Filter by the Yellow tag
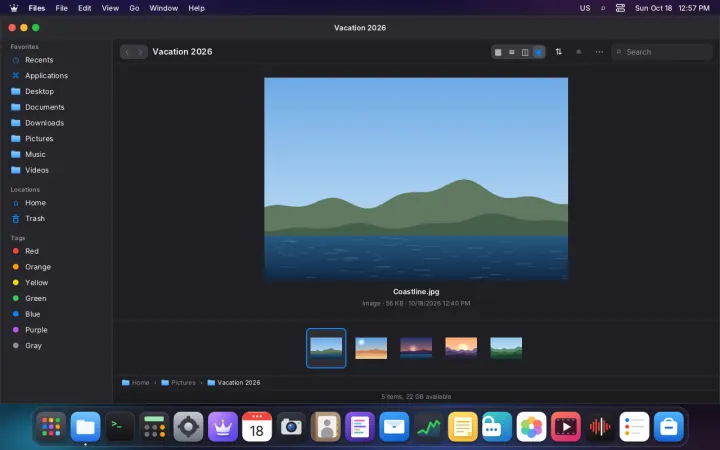This screenshot has width=720, height=450. click(56, 282)
